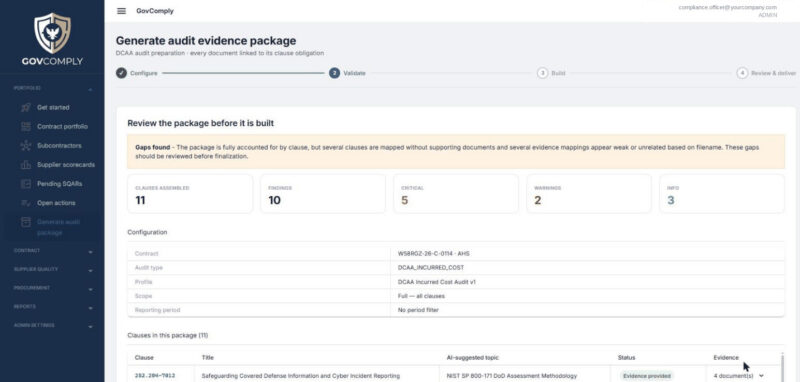Expand the Reports sidebar section
The width and height of the screenshot is (800, 382).
pos(52,307)
